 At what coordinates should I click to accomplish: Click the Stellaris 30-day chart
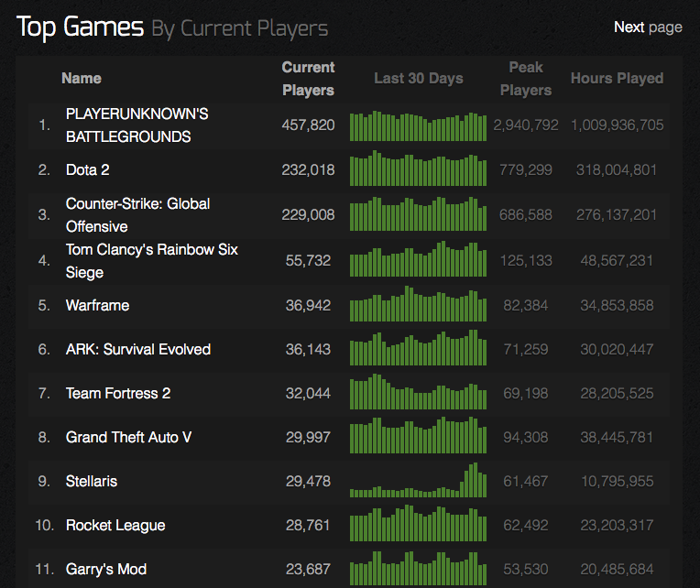[x=419, y=480]
